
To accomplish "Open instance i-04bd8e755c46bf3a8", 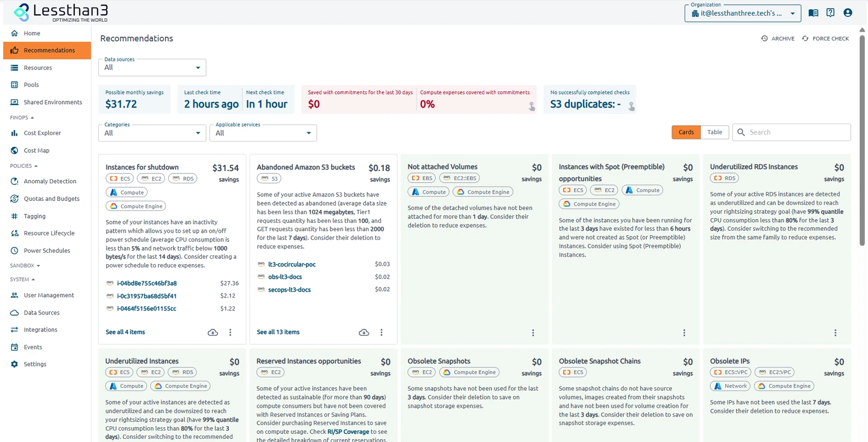I will pyautogui.click(x=146, y=283).
